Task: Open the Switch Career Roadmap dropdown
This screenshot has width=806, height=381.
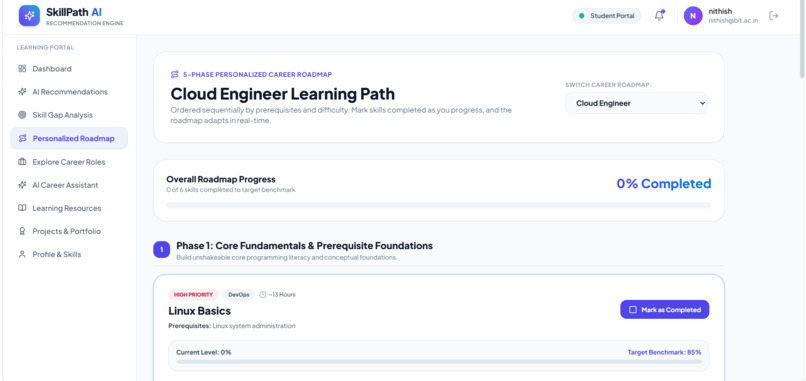Action: 636,103
